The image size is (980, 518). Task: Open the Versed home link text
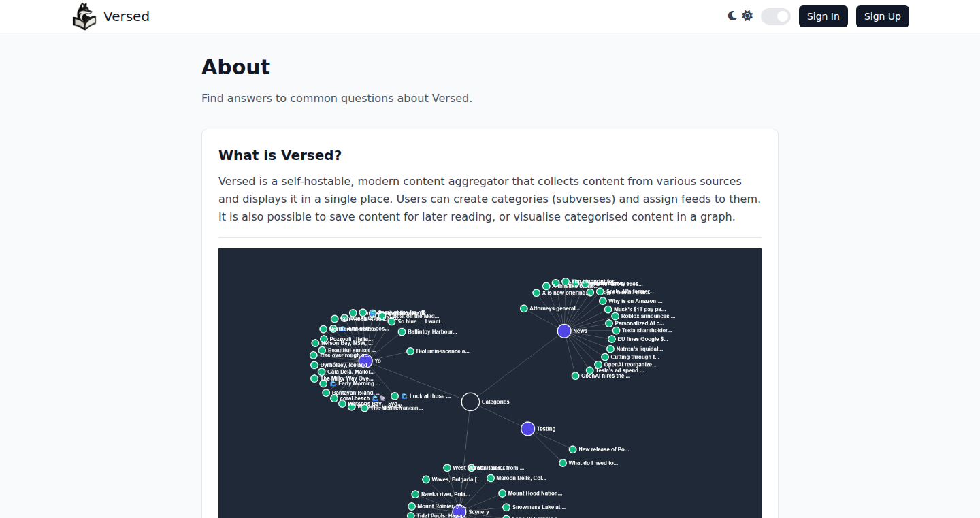point(127,16)
